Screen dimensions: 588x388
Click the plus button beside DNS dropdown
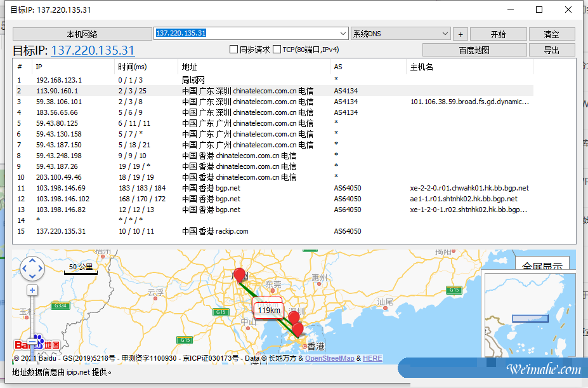coord(461,34)
